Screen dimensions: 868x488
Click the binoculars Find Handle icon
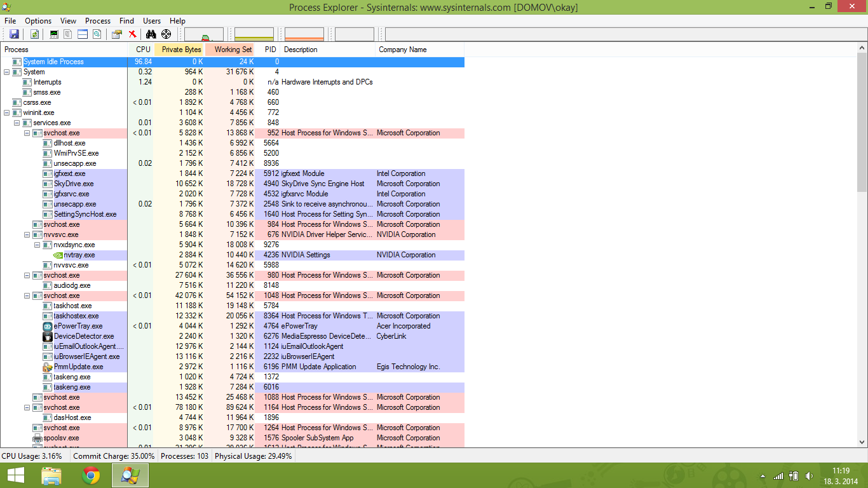click(151, 34)
